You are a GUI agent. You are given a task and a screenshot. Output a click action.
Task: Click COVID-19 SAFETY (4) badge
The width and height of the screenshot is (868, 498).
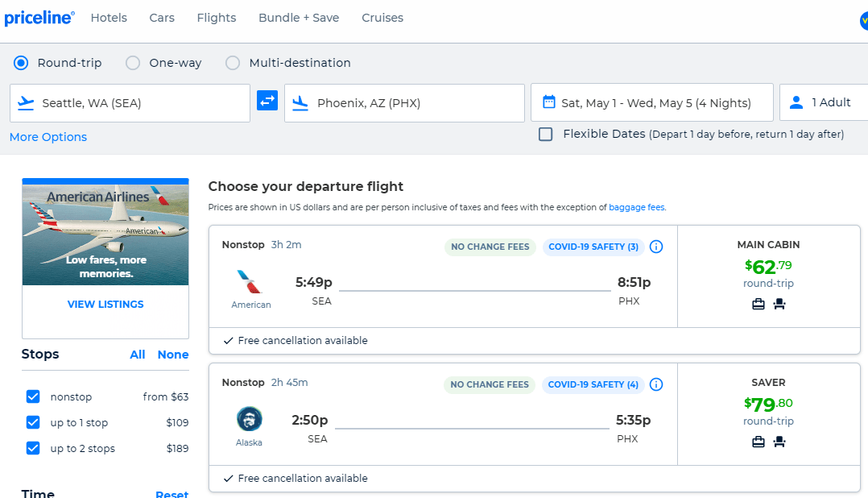pos(593,384)
